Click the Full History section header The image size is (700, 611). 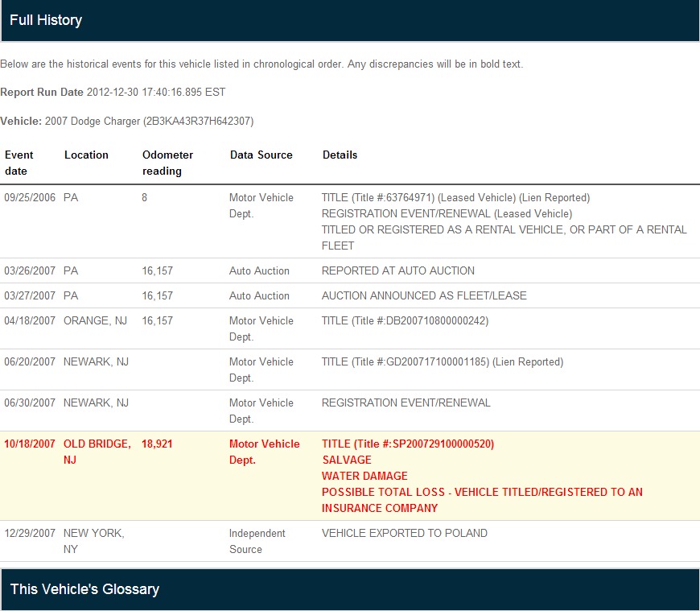[x=46, y=20]
